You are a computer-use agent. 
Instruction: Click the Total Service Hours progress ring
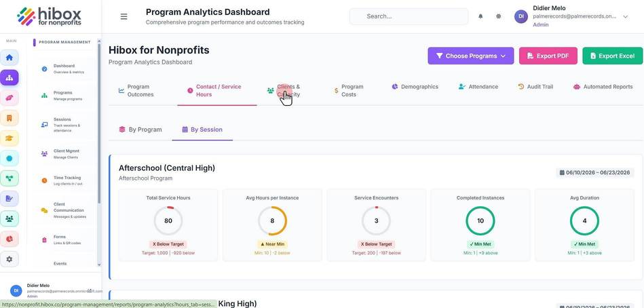[x=168, y=220]
